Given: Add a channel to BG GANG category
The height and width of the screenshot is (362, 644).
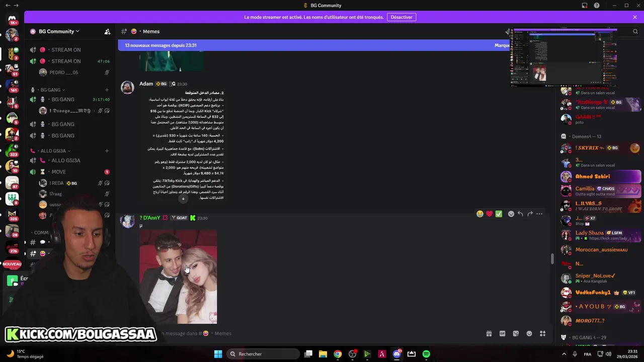Looking at the screenshot, I should click(107, 90).
